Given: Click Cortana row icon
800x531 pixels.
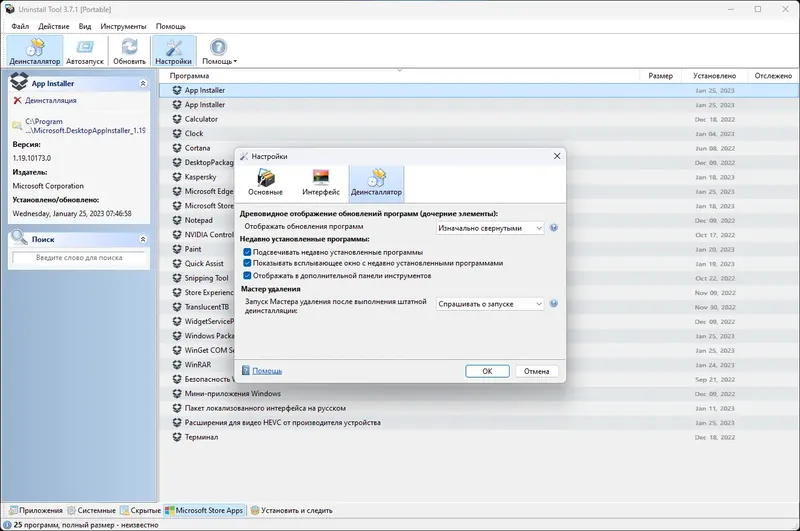Looking at the screenshot, I should pos(177,148).
